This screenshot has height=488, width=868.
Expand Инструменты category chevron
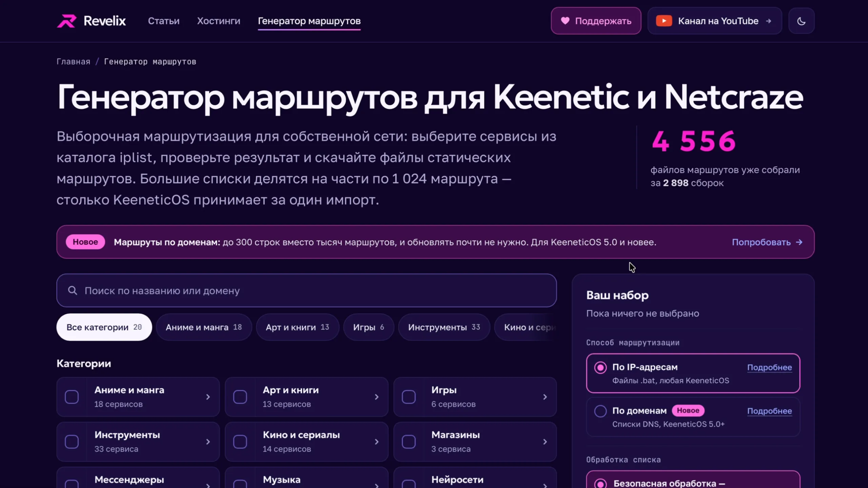click(208, 442)
